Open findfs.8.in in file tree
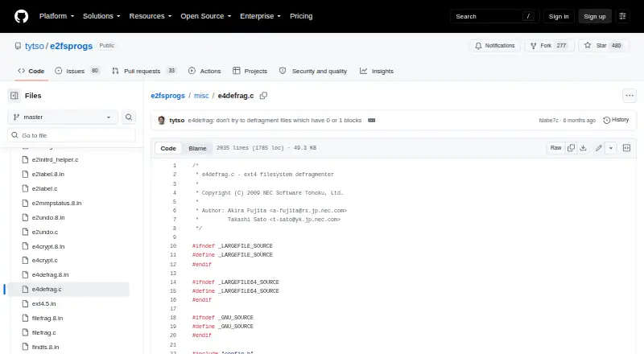The height and width of the screenshot is (354, 644). point(45,347)
